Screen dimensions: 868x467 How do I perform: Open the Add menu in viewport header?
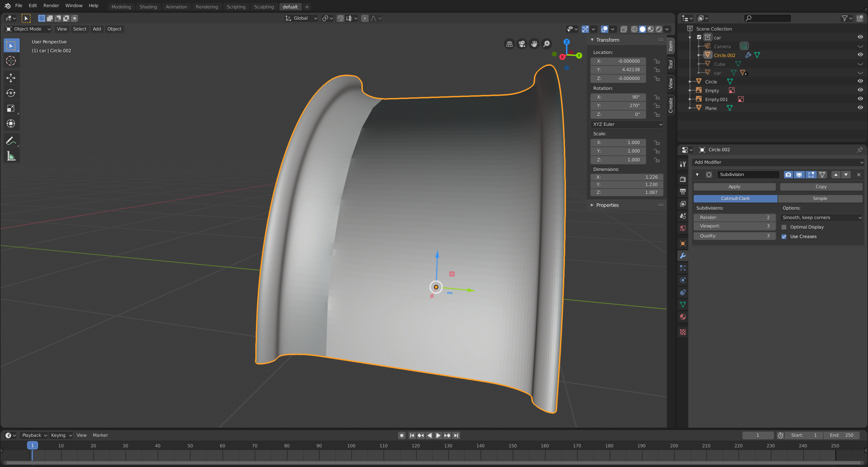(97, 29)
